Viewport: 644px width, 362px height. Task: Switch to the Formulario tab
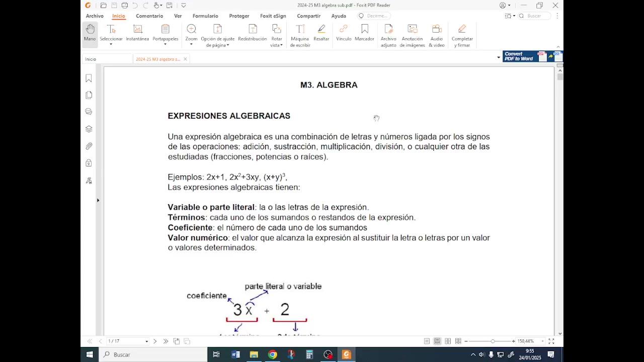pyautogui.click(x=205, y=16)
